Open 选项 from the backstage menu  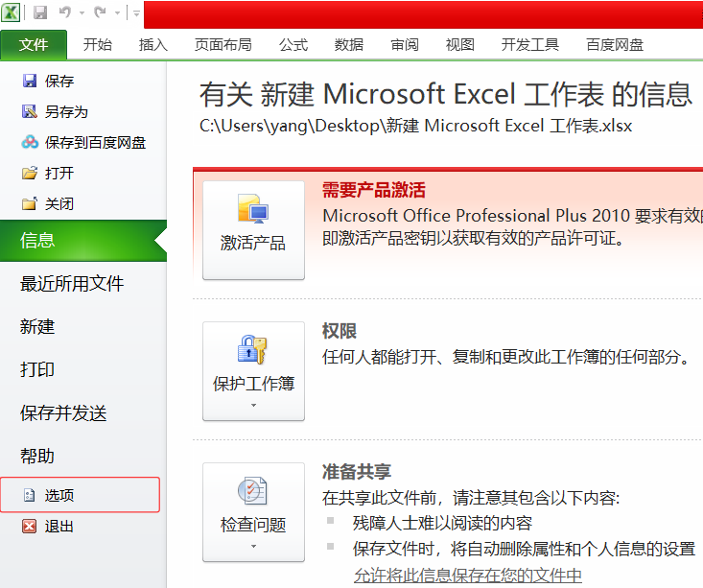click(x=81, y=495)
